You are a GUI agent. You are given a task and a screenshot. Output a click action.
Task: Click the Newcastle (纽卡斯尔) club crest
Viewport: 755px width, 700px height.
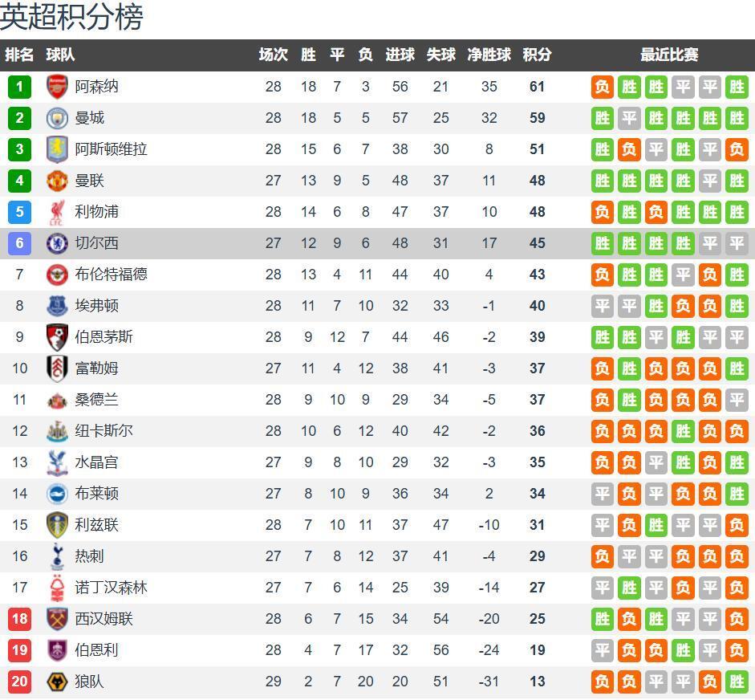coord(58,431)
